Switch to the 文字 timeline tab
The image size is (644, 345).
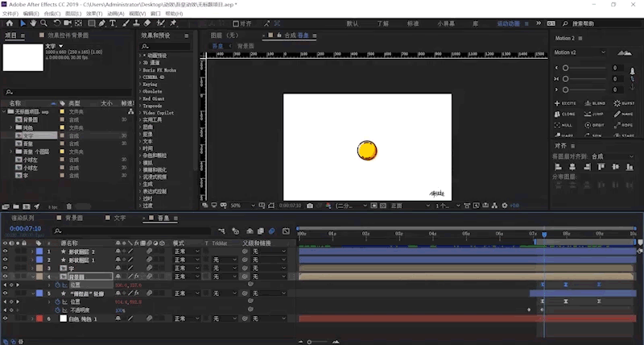[x=119, y=218]
